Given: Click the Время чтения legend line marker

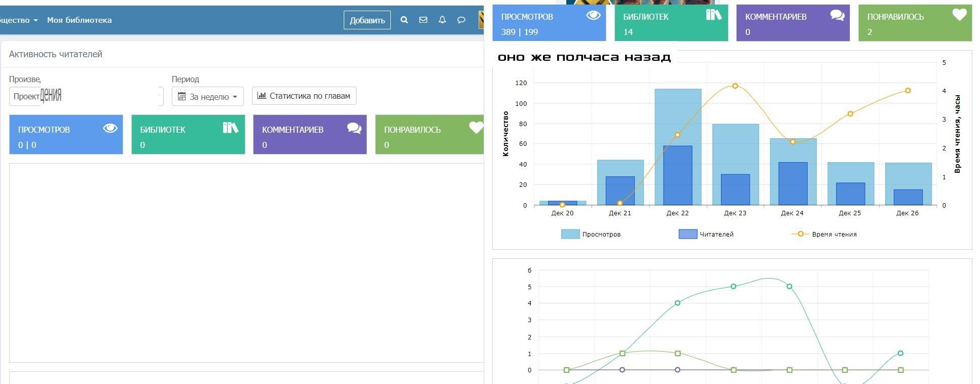Looking at the screenshot, I should click(x=801, y=234).
